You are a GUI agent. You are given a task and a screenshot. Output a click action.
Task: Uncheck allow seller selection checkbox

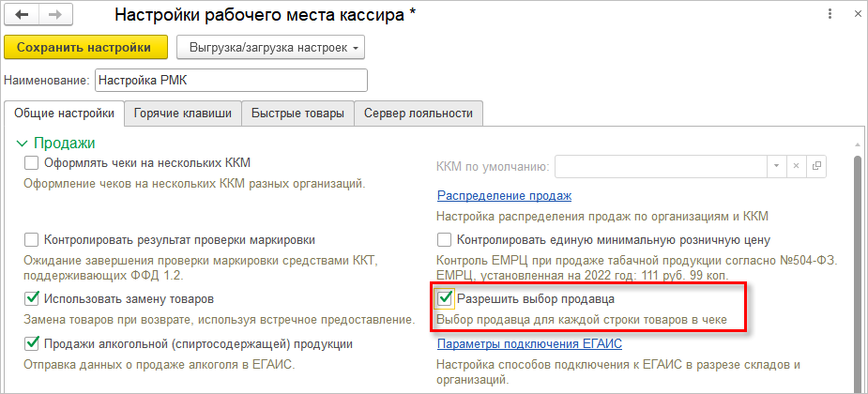445,299
